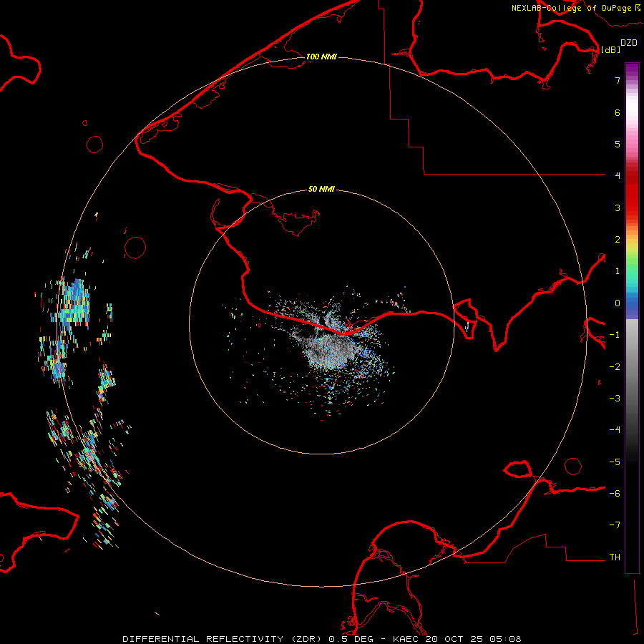The height and width of the screenshot is (644, 644).
Task: Click the 4 dB scale label
Action: click(x=618, y=176)
